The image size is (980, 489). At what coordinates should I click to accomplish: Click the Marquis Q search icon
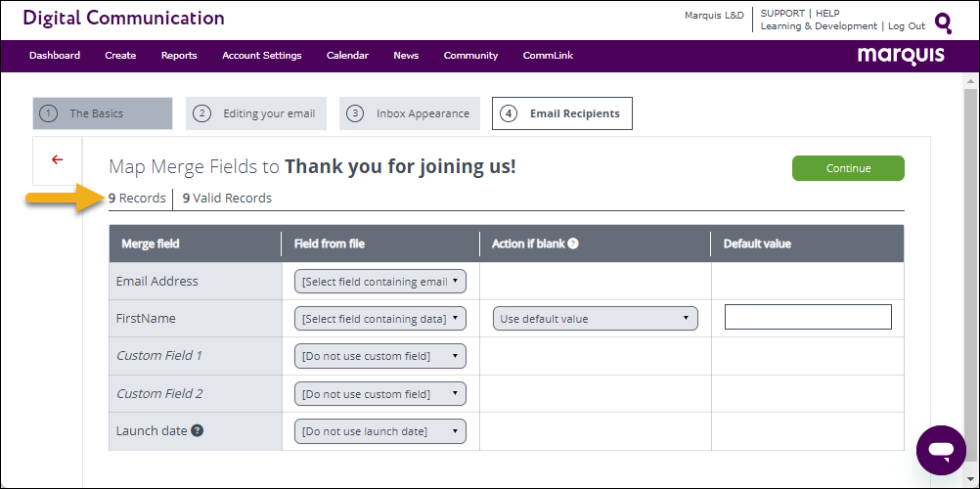tap(943, 22)
